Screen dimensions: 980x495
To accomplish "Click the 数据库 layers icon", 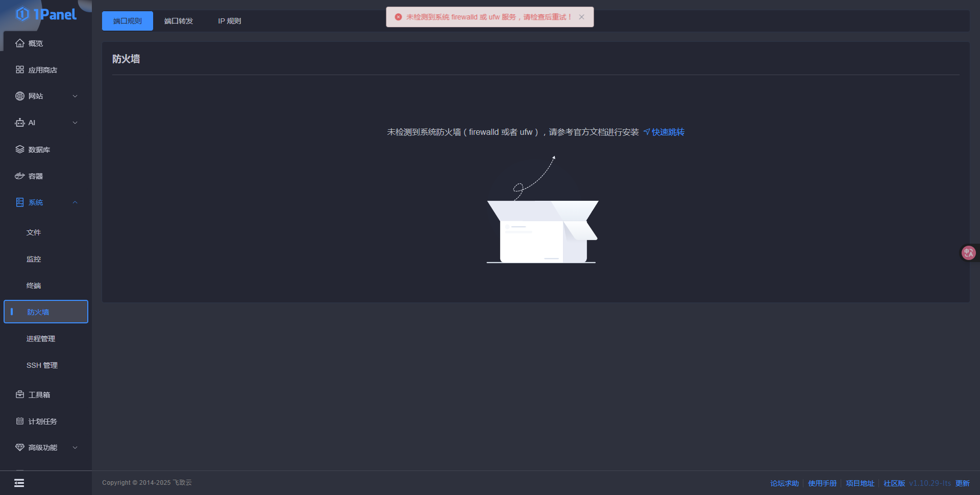I will click(x=20, y=149).
